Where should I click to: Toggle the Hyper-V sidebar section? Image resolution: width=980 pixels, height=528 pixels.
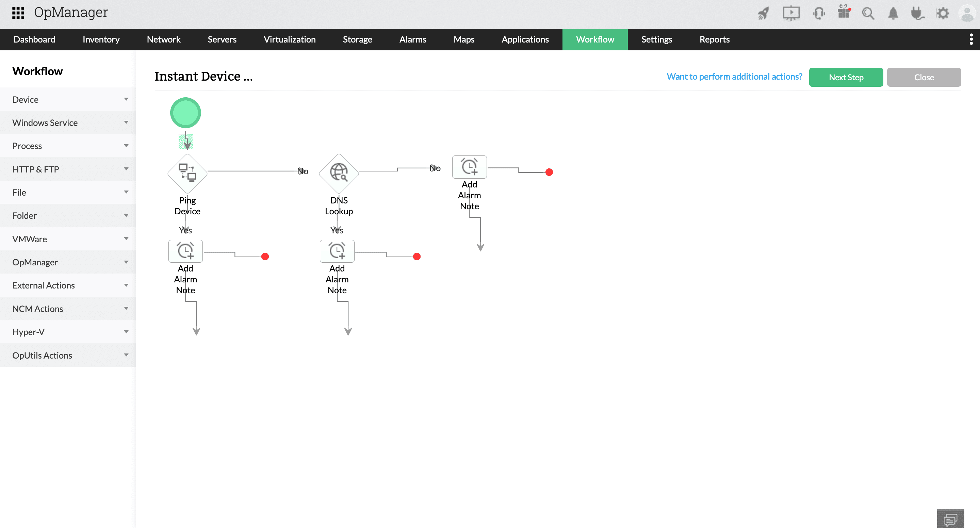tap(68, 332)
